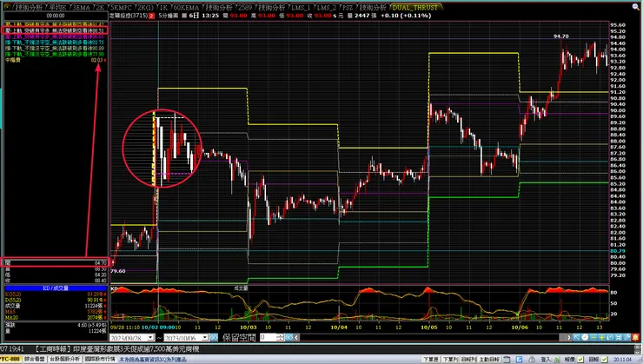Select the PSZ tab
This screenshot has width=643, height=364.
(x=348, y=7)
